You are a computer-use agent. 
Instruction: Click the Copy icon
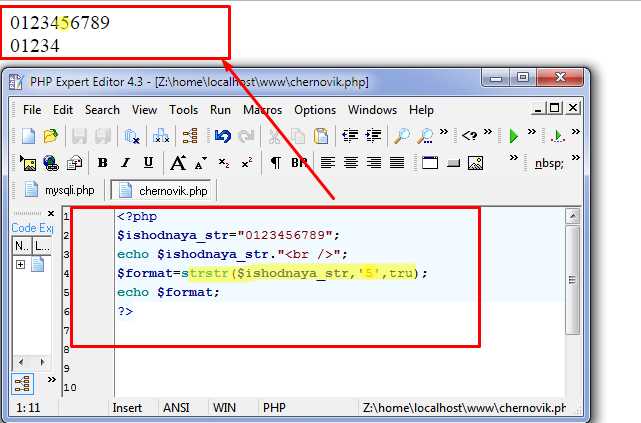tap(298, 137)
